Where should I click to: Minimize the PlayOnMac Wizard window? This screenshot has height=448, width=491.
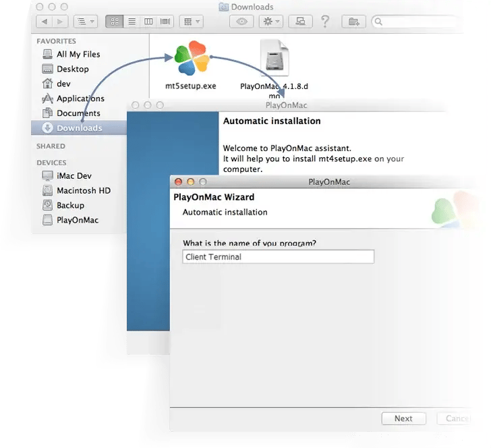191,182
